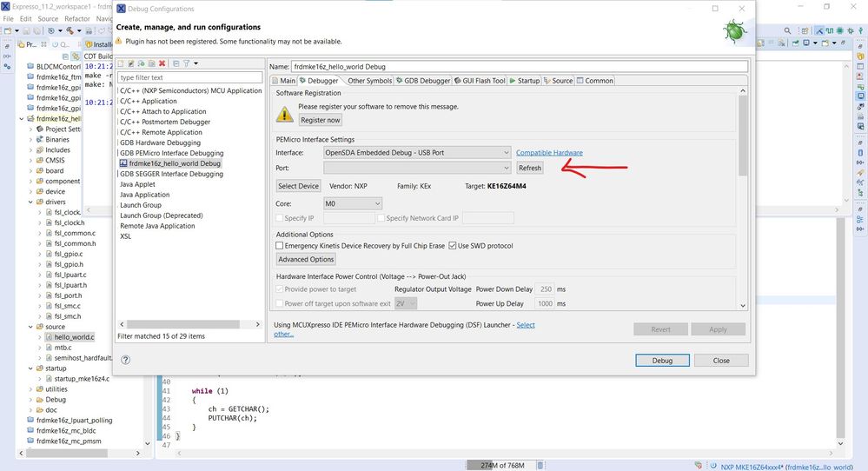Click the highlighted view icon in the right trim bar
Viewport: 868px width, 471px height.
[x=860, y=96]
